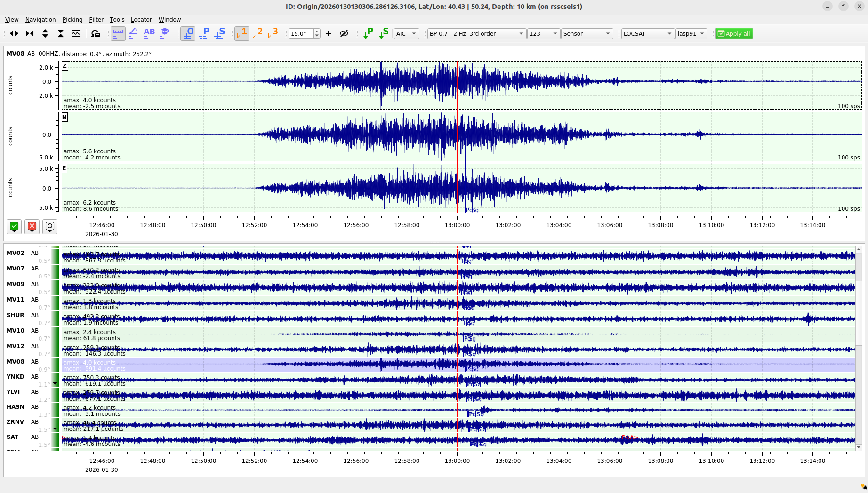
Task: Open the Picking menu
Action: [x=72, y=19]
